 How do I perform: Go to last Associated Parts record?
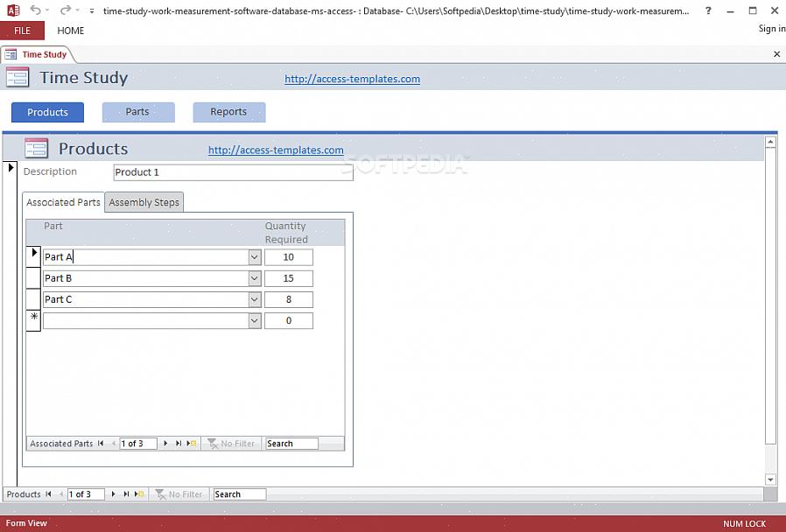pyautogui.click(x=178, y=444)
